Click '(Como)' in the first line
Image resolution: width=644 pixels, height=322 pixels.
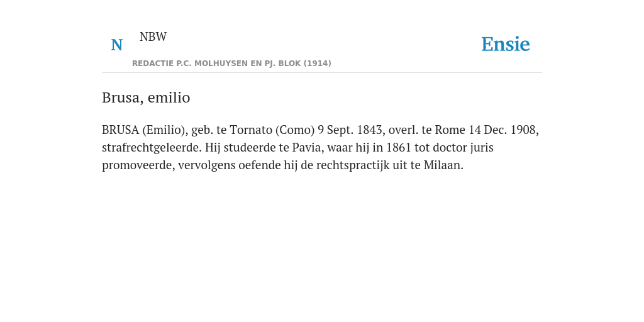(294, 130)
